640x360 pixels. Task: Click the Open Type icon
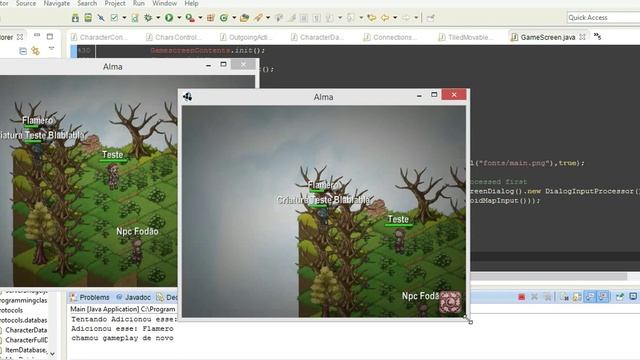[244, 18]
